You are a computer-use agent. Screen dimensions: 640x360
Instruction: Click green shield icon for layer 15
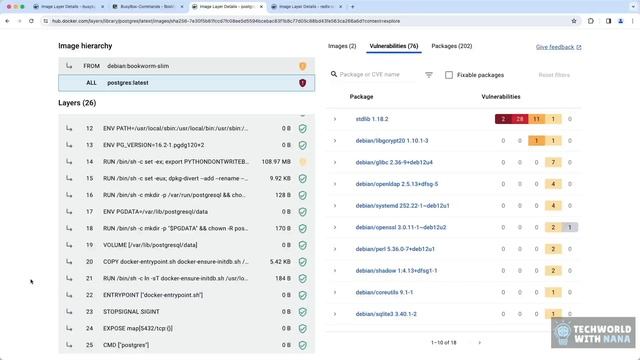(302, 179)
